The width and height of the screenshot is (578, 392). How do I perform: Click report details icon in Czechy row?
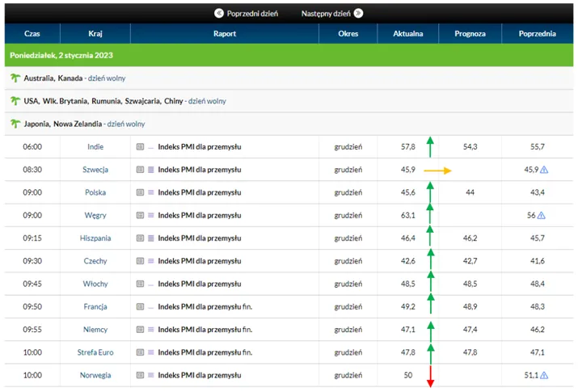tap(140, 261)
